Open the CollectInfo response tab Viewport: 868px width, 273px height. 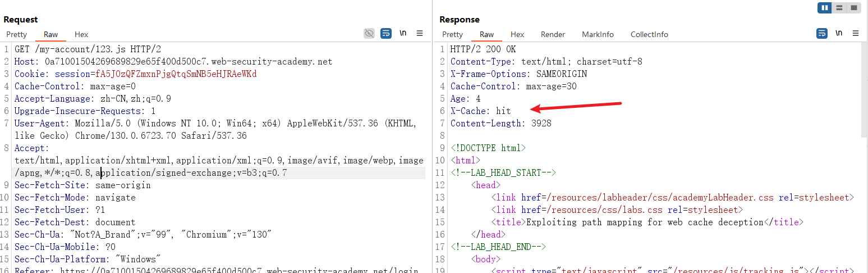[649, 34]
